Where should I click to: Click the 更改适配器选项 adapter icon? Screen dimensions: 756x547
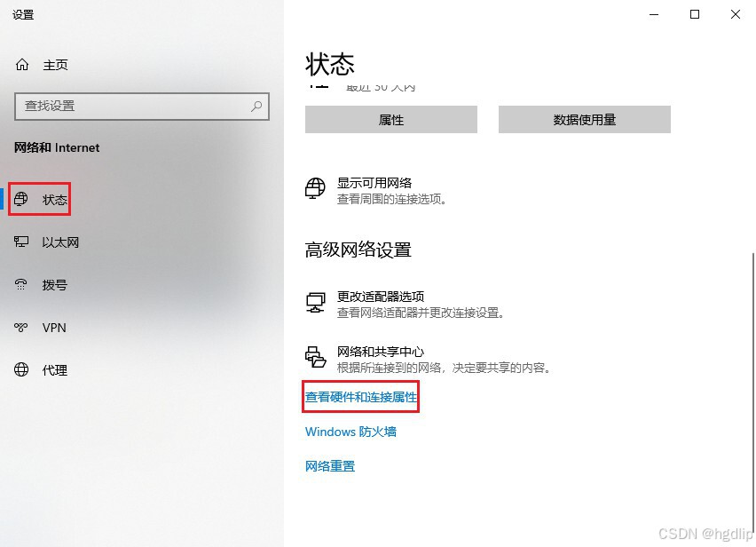316,303
